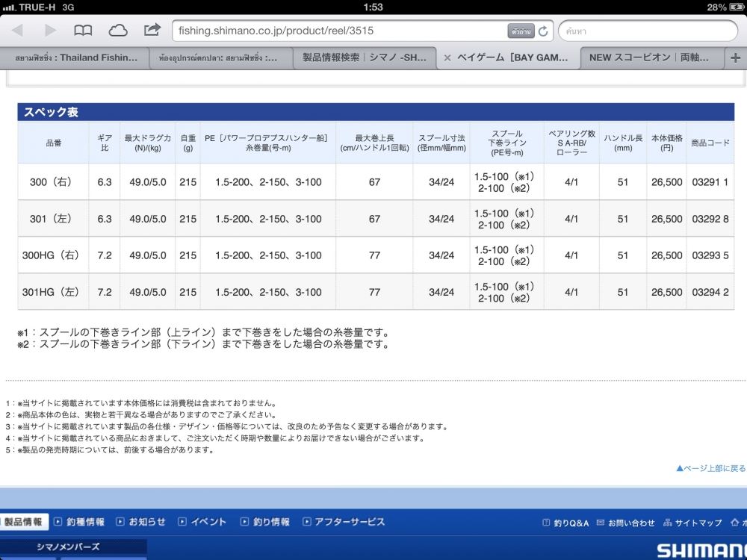Click the 自重 (g) column header
This screenshot has width=747, height=560.
coord(188,143)
